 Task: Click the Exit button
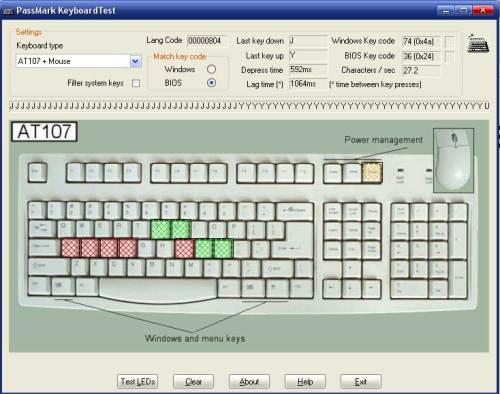point(361,382)
